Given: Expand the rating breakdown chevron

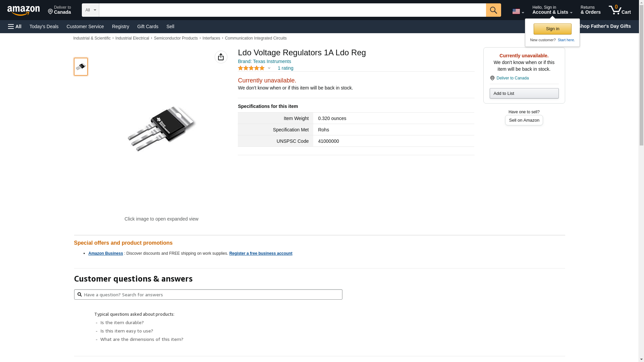Looking at the screenshot, I should pos(269,68).
